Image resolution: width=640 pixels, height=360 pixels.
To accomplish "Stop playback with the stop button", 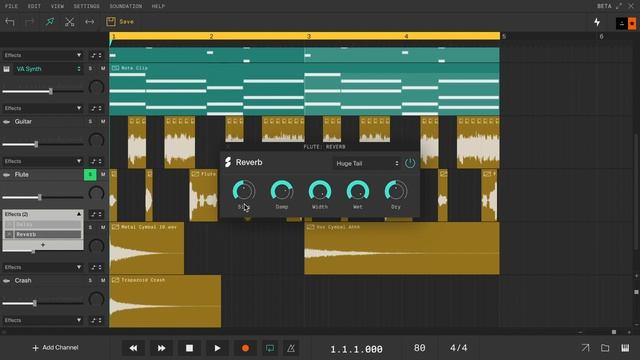I will click(x=189, y=348).
